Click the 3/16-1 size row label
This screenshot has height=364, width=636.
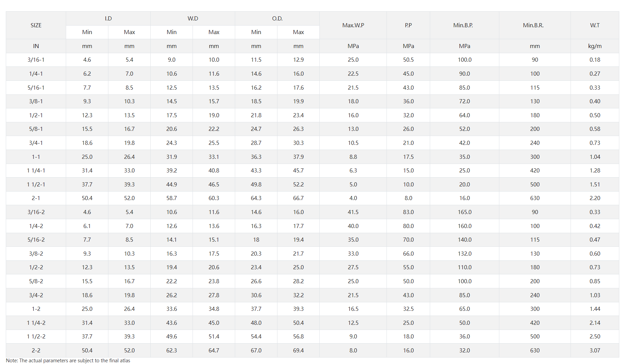click(36, 60)
